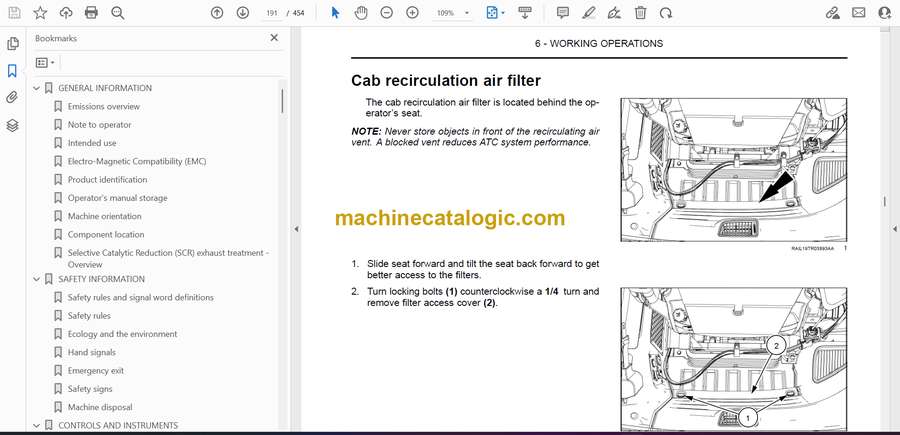Click the sign document icon
Viewport: 900px width, 435px height.
[x=614, y=13]
